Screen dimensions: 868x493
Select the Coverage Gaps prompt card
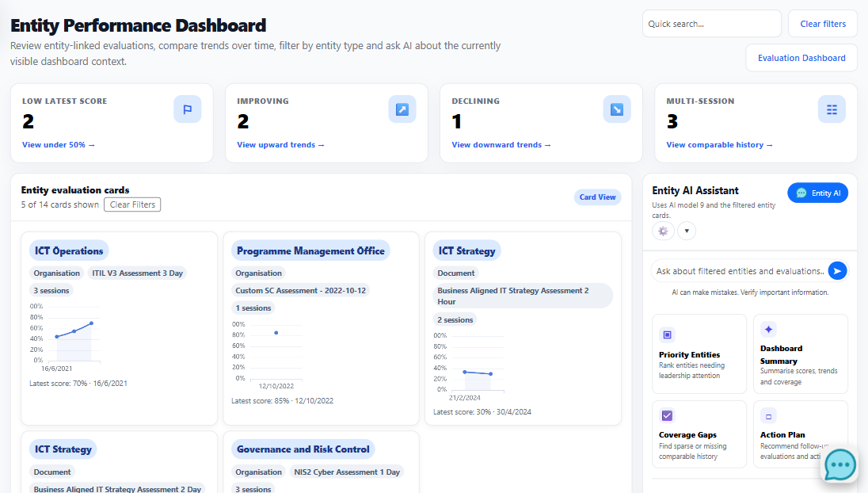pyautogui.click(x=699, y=434)
